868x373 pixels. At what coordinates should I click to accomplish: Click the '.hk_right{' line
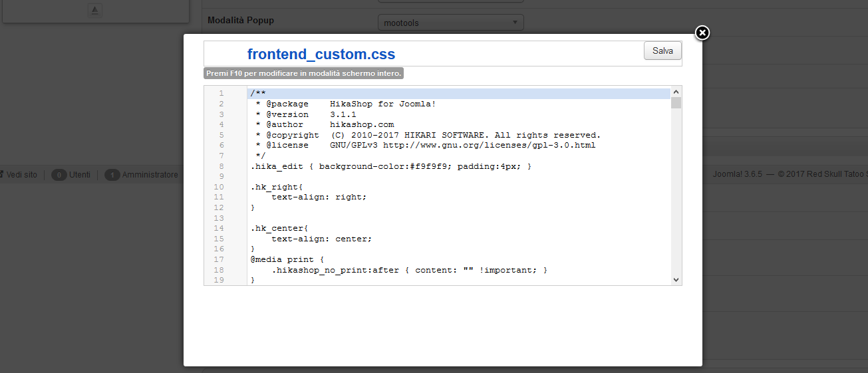[x=277, y=187]
